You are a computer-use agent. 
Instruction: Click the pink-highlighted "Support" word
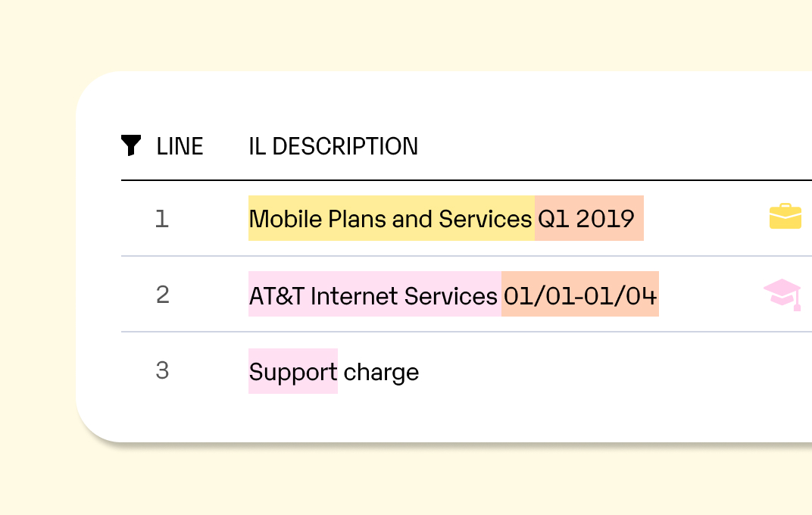[x=293, y=372]
